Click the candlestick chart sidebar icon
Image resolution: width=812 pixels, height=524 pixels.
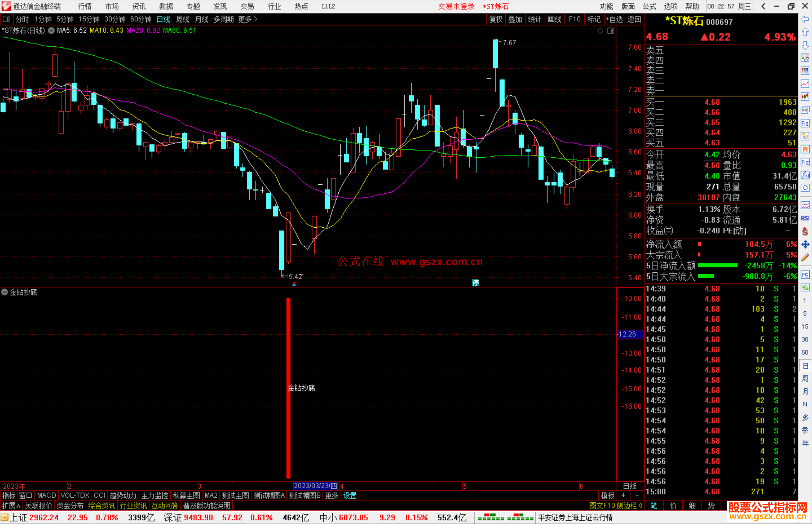coord(805,97)
